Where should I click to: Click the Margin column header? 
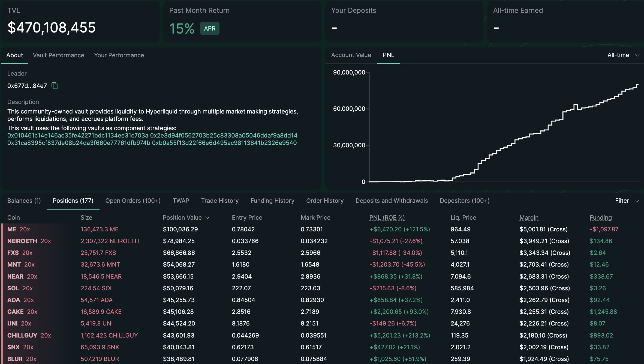529,218
